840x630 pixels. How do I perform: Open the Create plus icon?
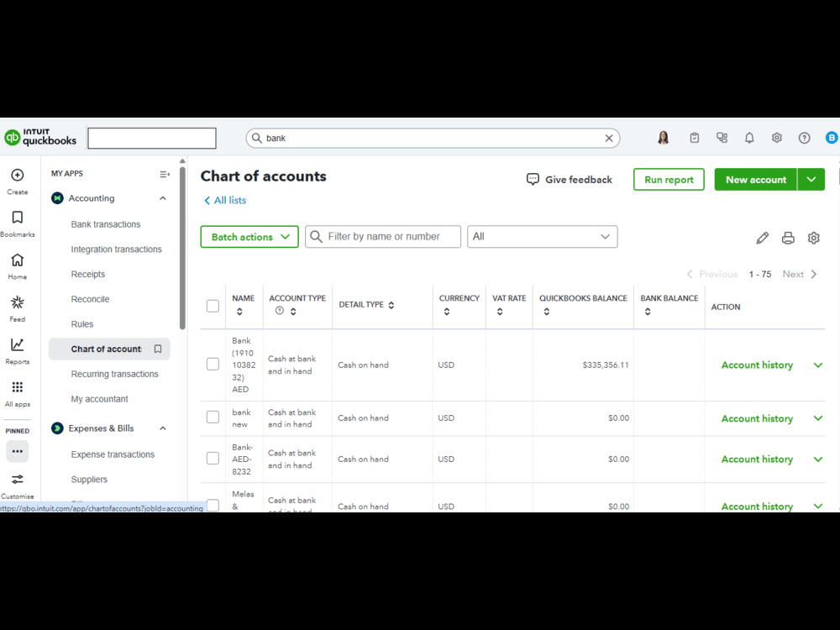click(x=17, y=176)
